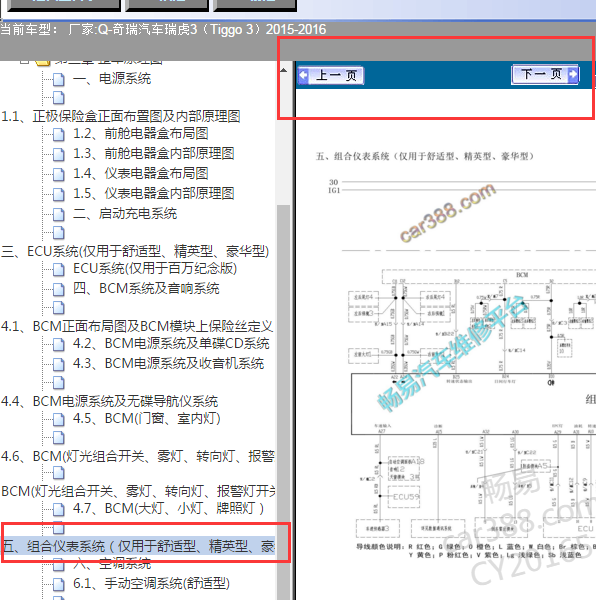596x600 pixels.
Task: Select 1.2、前舱电器盒布局图 in the tree
Action: [140, 134]
